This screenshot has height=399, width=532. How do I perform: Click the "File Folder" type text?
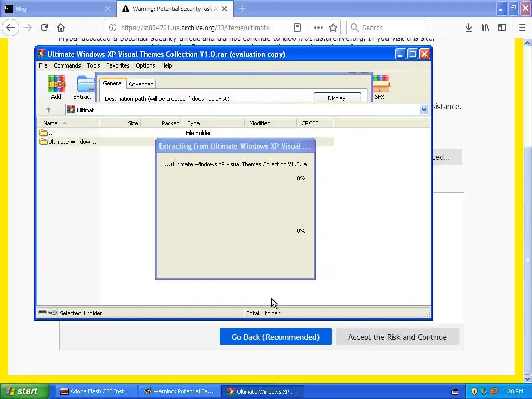pos(198,133)
